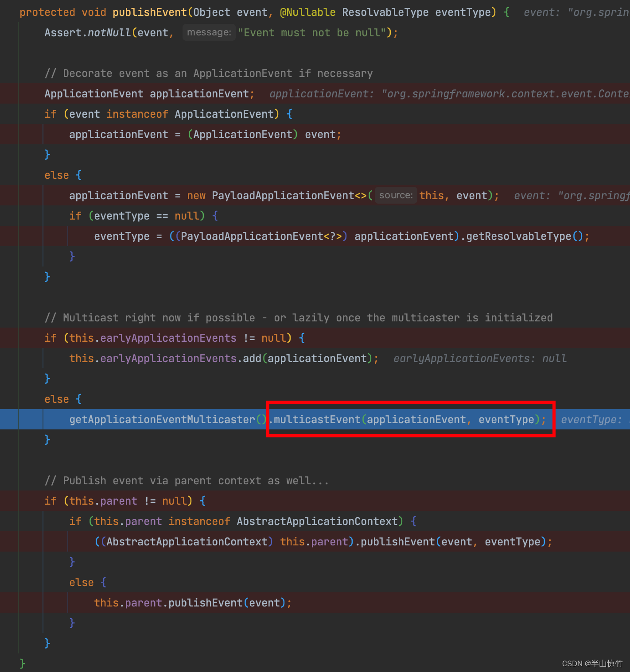Click the publishEvent method name in the signature
The height and width of the screenshot is (672, 630).
pyautogui.click(x=150, y=12)
